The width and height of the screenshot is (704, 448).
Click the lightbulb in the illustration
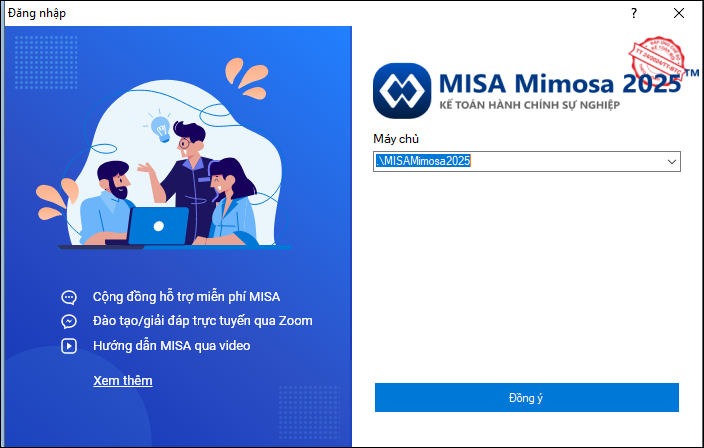(x=160, y=128)
